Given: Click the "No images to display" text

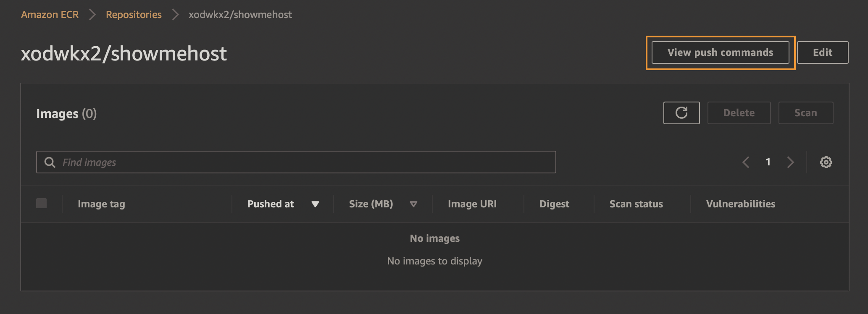Looking at the screenshot, I should point(435,261).
